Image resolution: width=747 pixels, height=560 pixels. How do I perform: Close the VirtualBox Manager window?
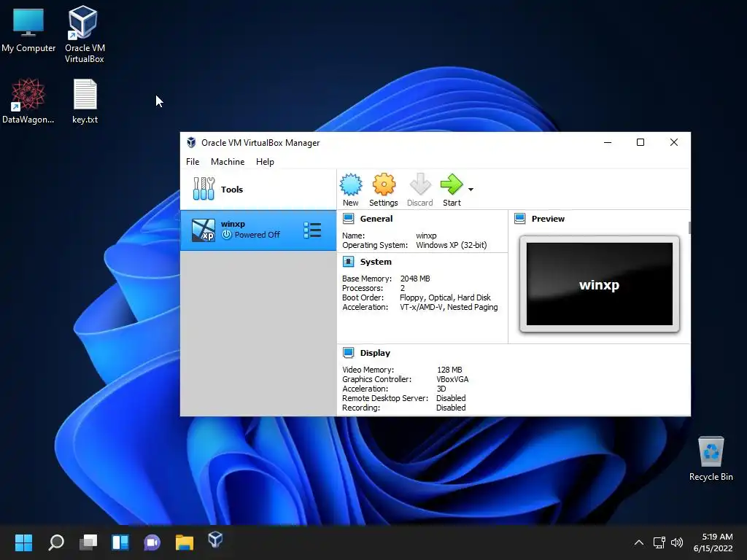point(673,142)
